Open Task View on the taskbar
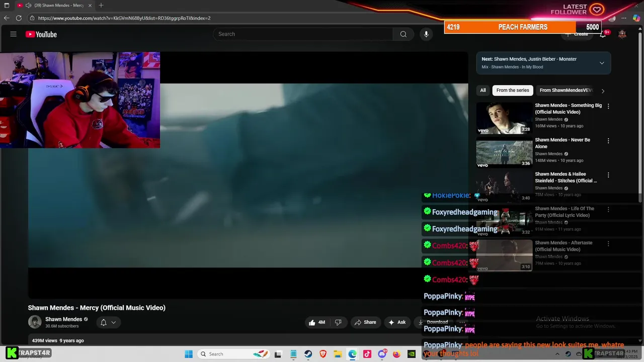This screenshot has height=362, width=644. click(278, 354)
